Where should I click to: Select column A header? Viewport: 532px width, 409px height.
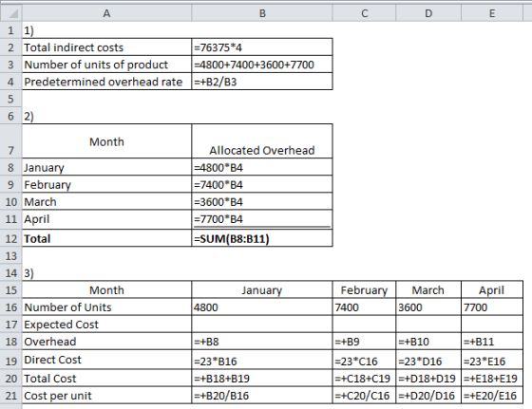pyautogui.click(x=106, y=13)
